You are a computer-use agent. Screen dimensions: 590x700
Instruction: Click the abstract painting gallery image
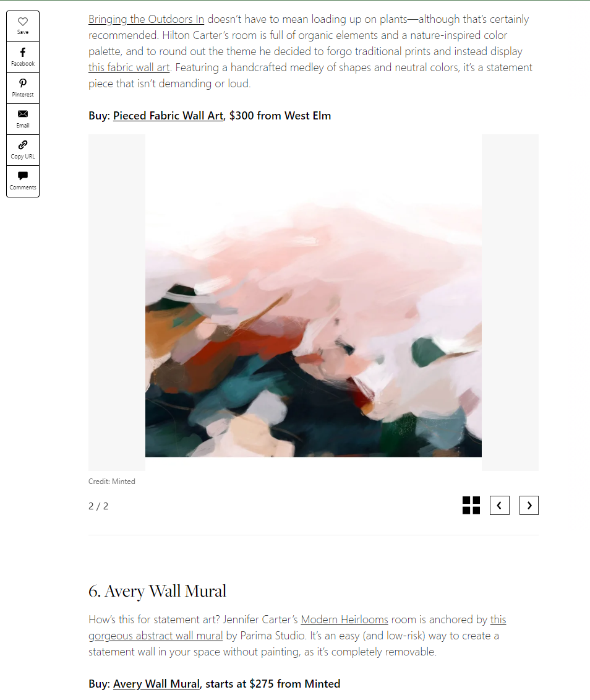[x=314, y=302]
